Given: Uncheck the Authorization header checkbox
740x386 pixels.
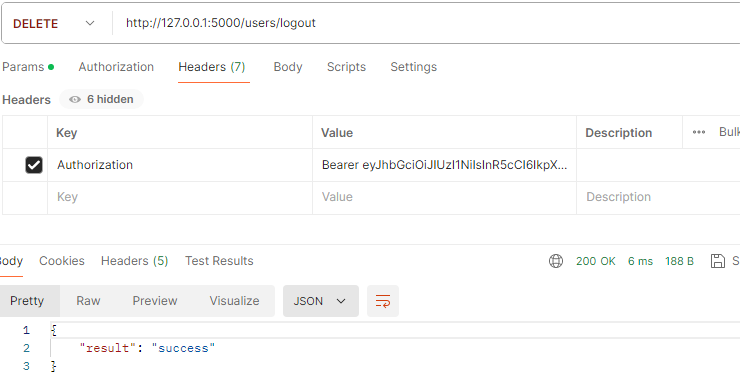Looking at the screenshot, I should (x=34, y=165).
